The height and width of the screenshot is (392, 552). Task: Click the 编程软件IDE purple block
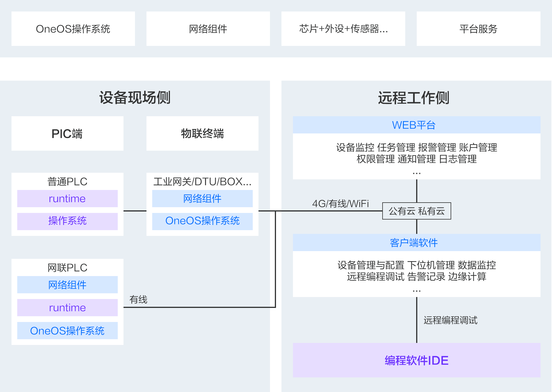click(x=416, y=360)
